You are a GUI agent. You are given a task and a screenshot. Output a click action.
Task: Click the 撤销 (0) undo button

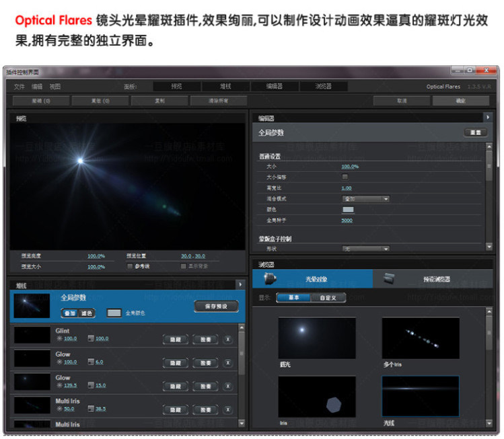[41, 101]
